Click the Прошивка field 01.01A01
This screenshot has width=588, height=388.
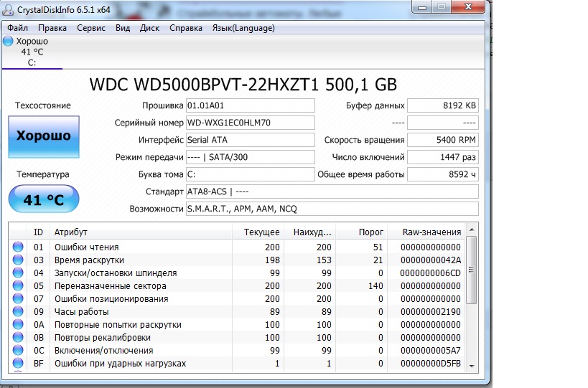click(251, 105)
